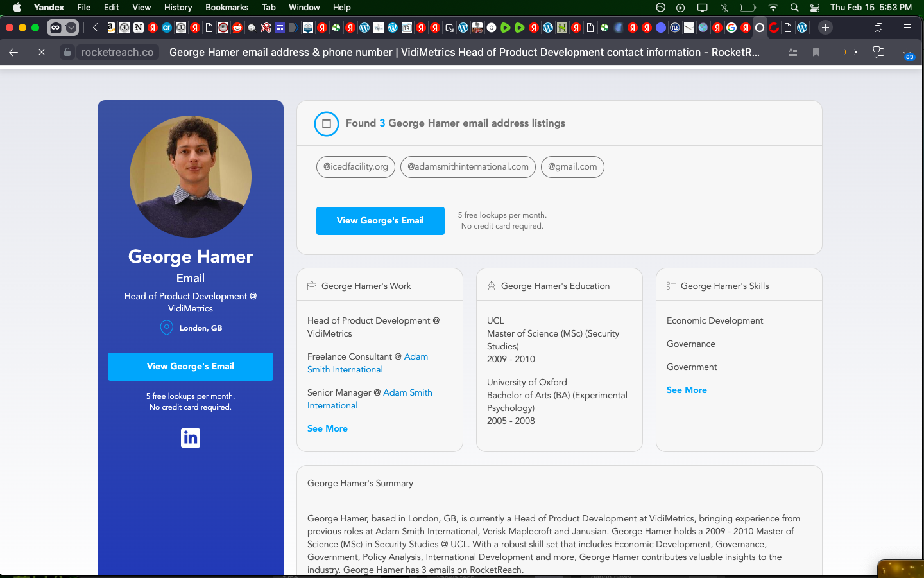Open Adam Smith International link under Senior Manager
Image resolution: width=924 pixels, height=578 pixels.
coord(370,399)
